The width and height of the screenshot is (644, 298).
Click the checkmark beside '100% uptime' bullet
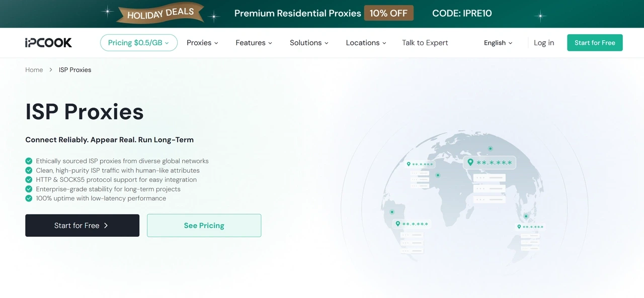29,198
